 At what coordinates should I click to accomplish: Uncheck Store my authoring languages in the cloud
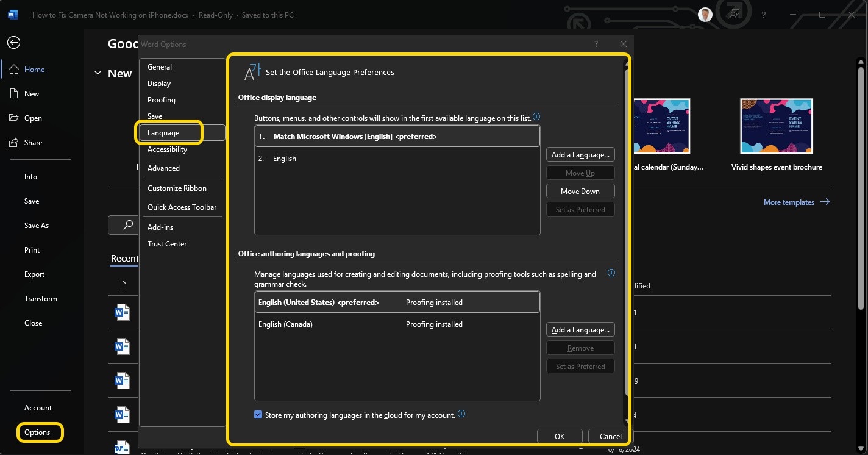pos(258,415)
